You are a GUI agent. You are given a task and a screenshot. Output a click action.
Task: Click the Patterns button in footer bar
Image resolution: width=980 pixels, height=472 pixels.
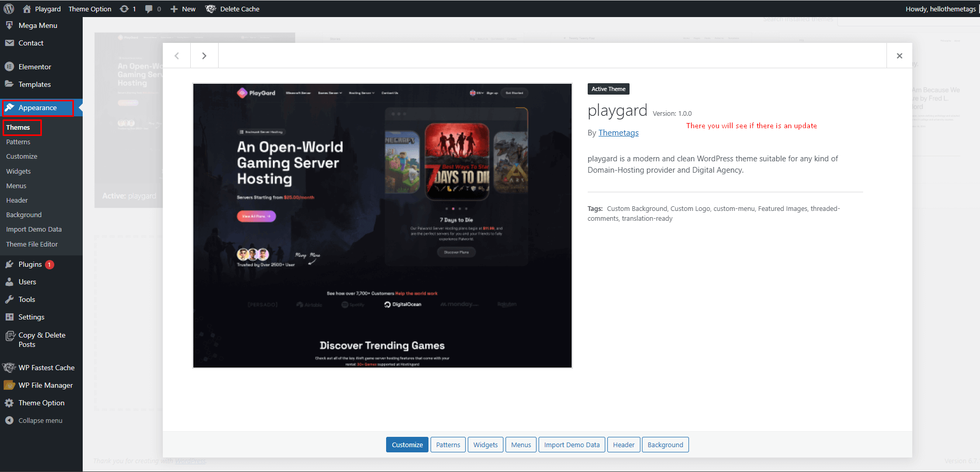(x=448, y=445)
